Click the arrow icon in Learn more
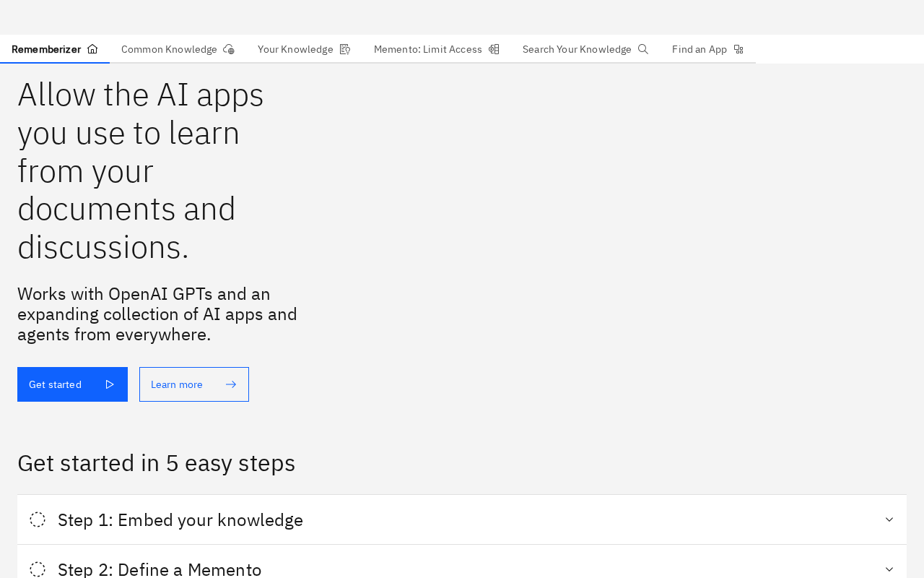924x578 pixels. (x=231, y=384)
